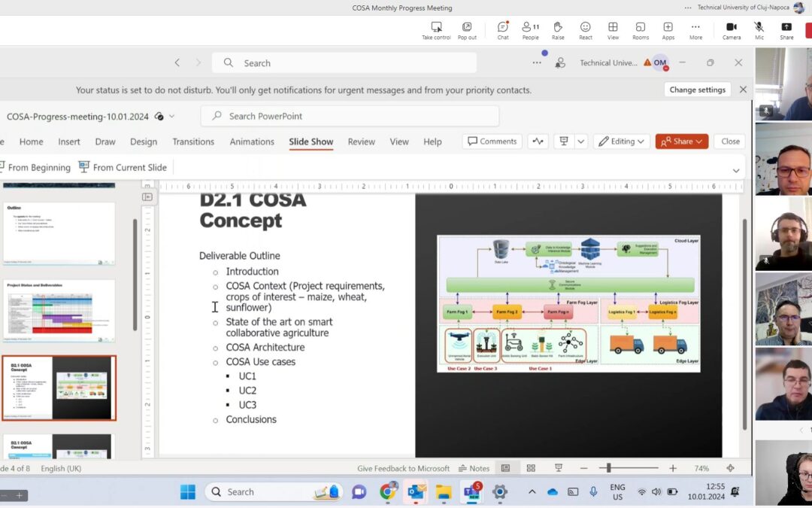Image resolution: width=812 pixels, height=508 pixels.
Task: Start Slide Show from the status bar
Action: 558,467
